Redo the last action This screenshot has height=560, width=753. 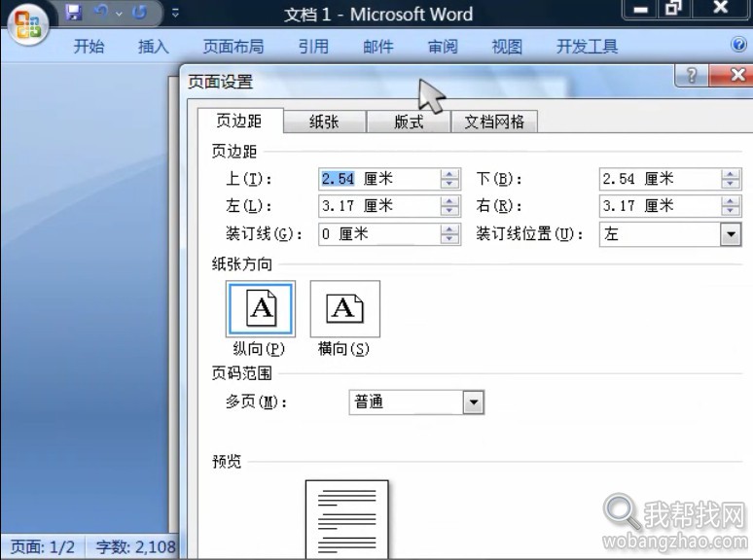[x=139, y=13]
